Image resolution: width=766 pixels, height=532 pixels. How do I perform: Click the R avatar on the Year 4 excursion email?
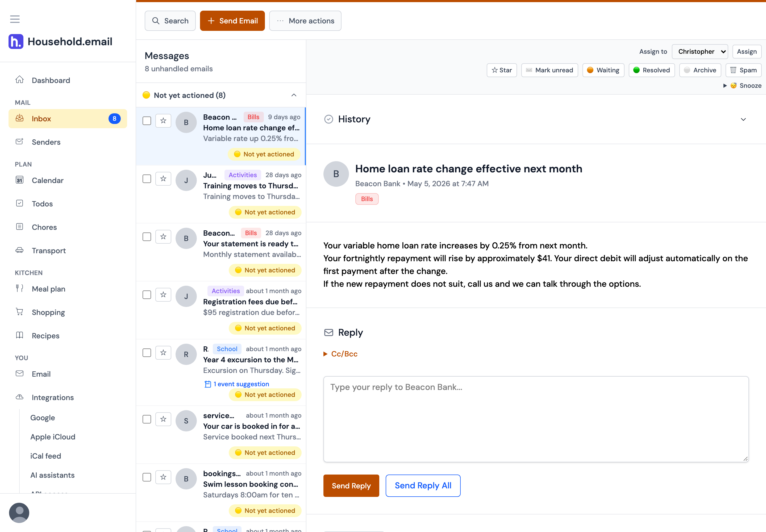pos(186,354)
